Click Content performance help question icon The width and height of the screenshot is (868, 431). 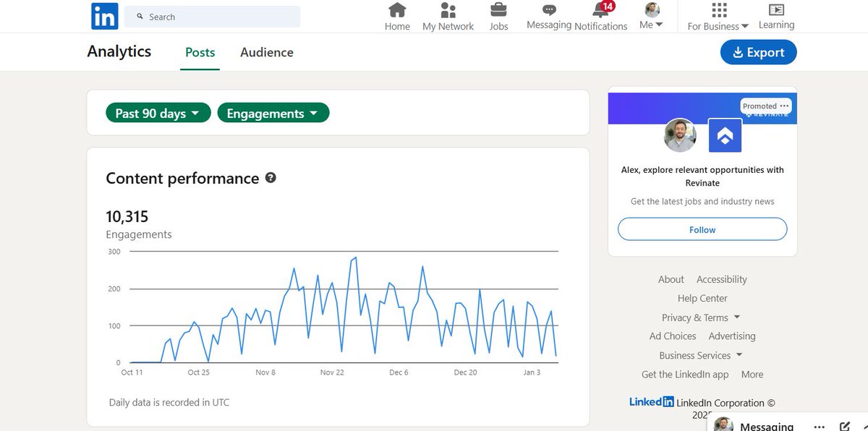click(x=271, y=178)
